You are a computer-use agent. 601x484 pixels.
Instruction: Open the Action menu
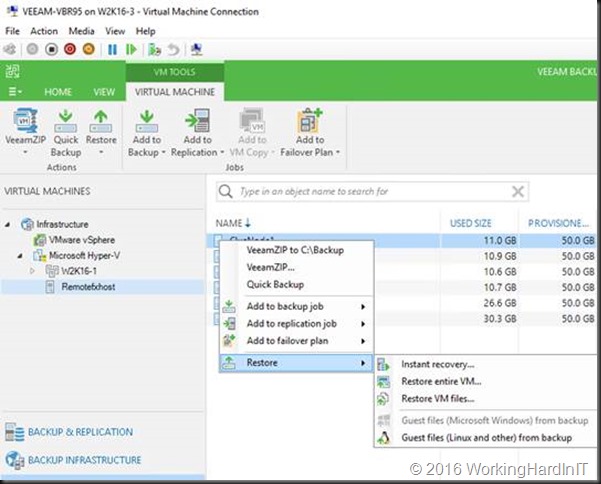tap(44, 31)
